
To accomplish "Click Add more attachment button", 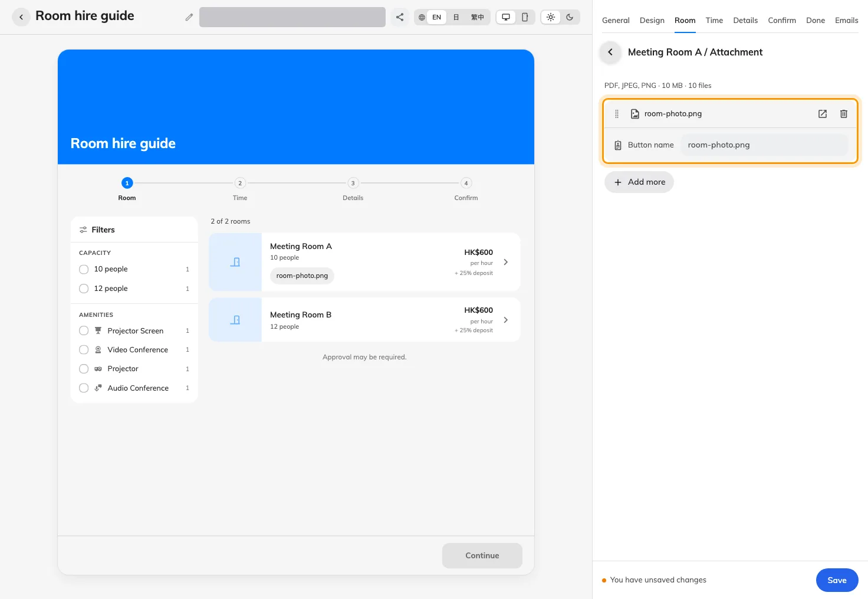I will [x=639, y=182].
